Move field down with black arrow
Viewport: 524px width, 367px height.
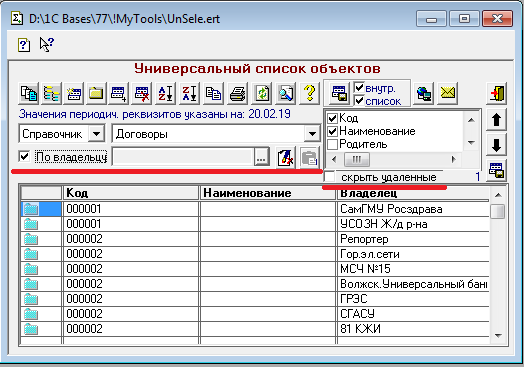point(496,145)
